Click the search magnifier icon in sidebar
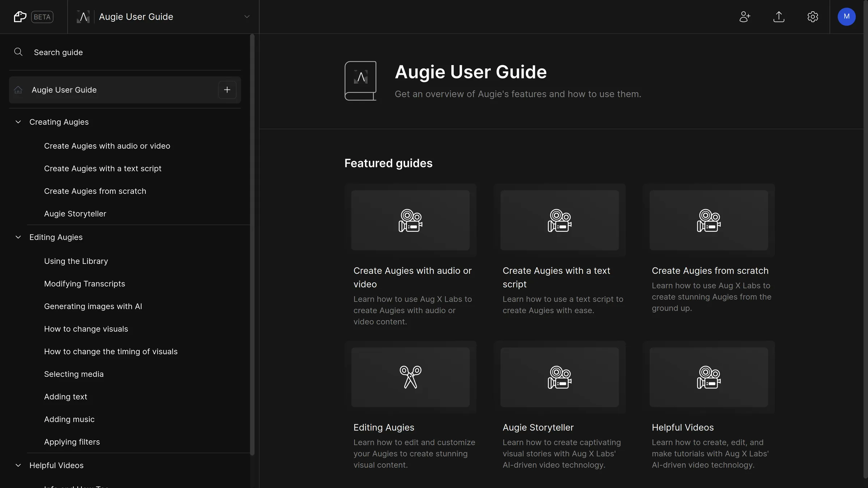The width and height of the screenshot is (868, 488). [x=18, y=52]
